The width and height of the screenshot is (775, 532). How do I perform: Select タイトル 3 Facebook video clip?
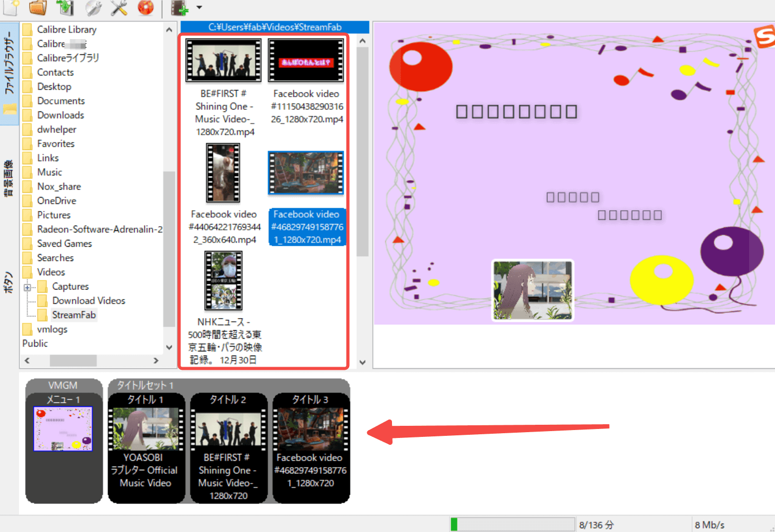tap(311, 447)
